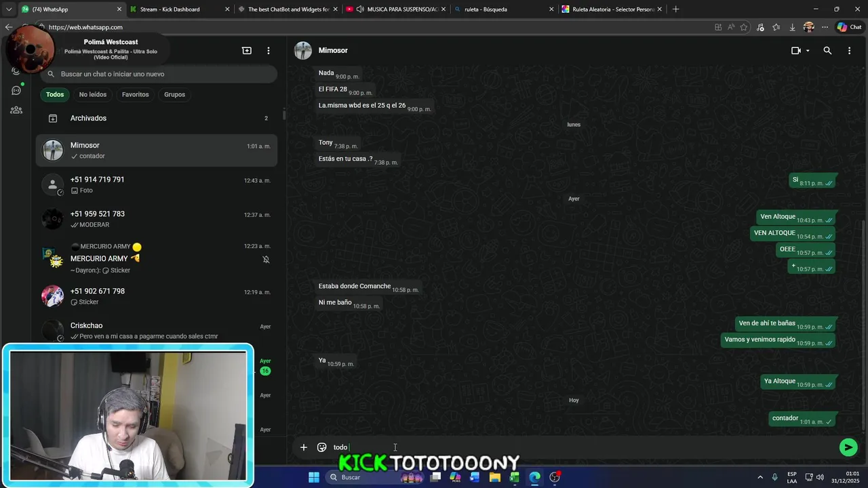Open the Mimosor chat options menu
868x488 pixels.
(x=849, y=51)
